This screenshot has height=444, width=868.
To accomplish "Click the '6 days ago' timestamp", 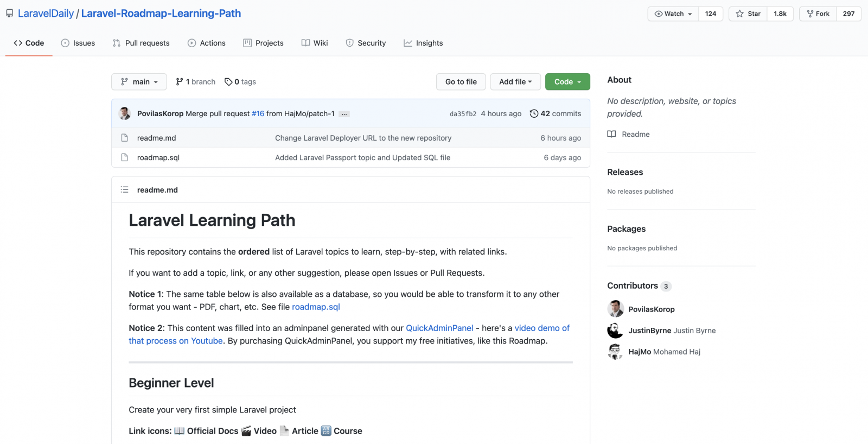I will (x=562, y=157).
